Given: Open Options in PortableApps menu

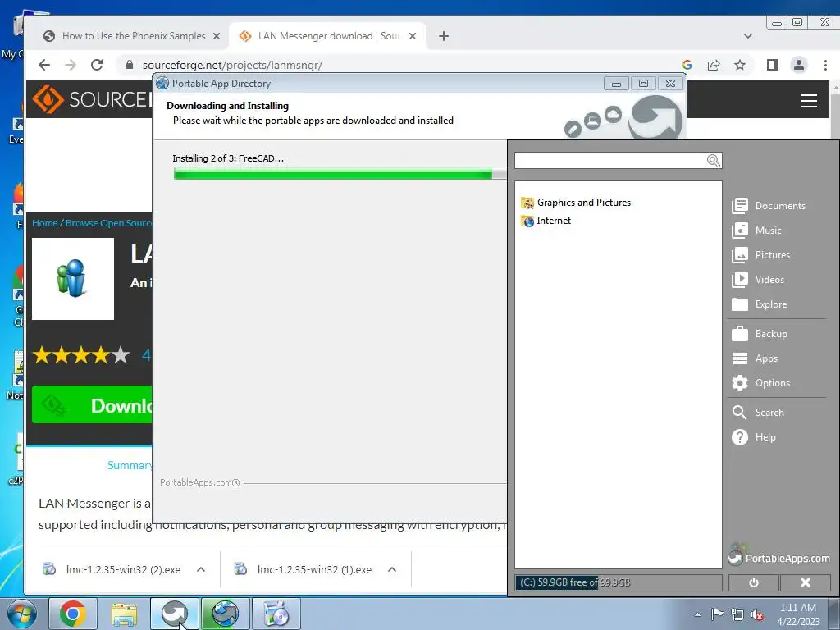Looking at the screenshot, I should click(760, 383).
